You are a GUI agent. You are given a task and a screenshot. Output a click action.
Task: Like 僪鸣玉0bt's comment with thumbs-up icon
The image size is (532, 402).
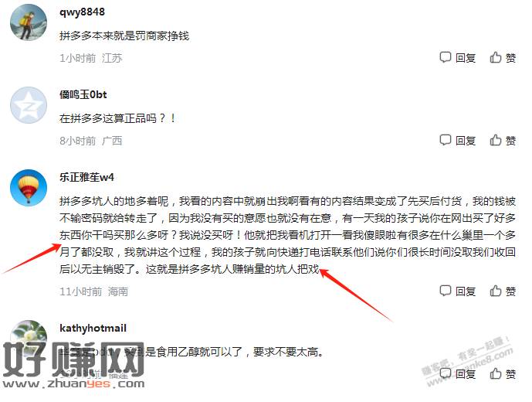[x=496, y=140]
